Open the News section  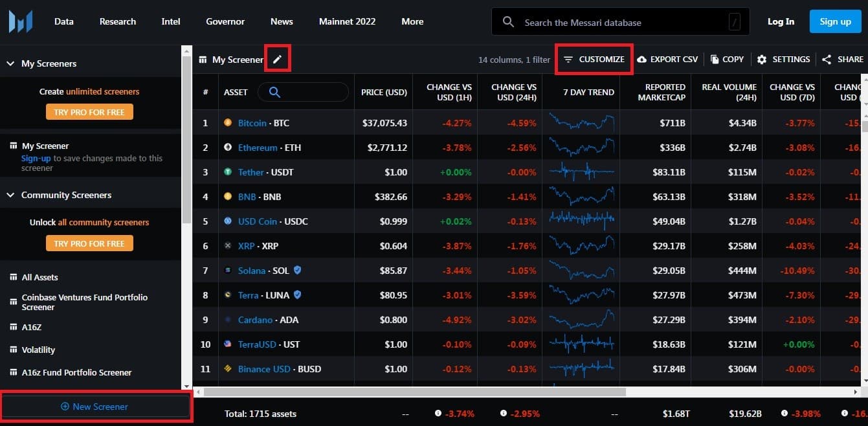(x=282, y=21)
